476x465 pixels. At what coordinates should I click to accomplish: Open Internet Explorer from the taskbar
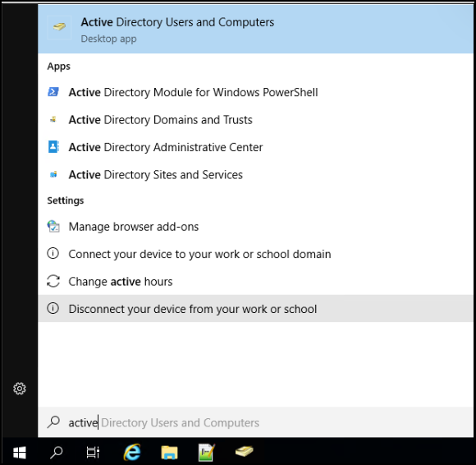[132, 452]
